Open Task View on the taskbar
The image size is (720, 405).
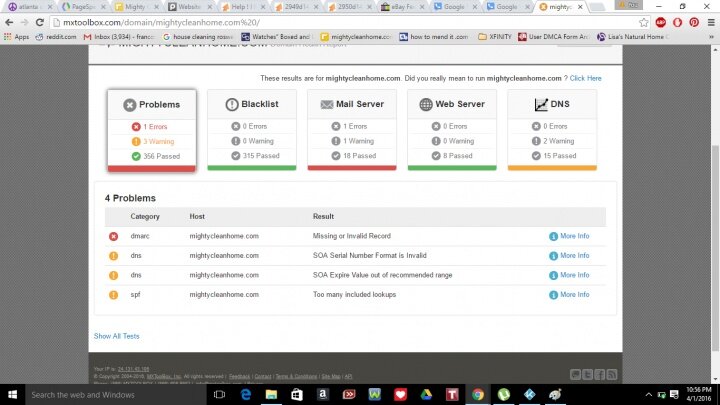tap(219, 394)
